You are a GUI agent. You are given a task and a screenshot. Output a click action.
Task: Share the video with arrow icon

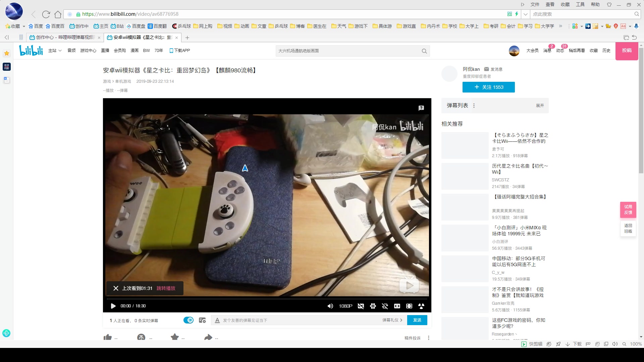(208, 337)
